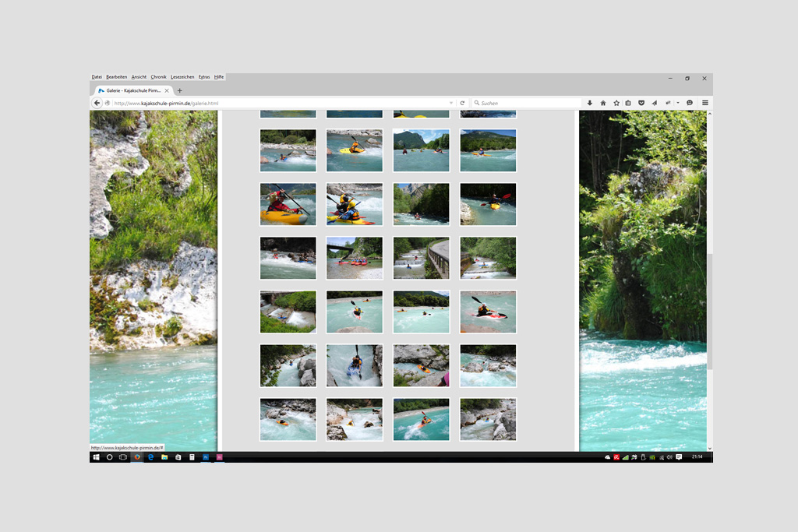Open the Downloads arrow icon in toolbar

tap(589, 103)
